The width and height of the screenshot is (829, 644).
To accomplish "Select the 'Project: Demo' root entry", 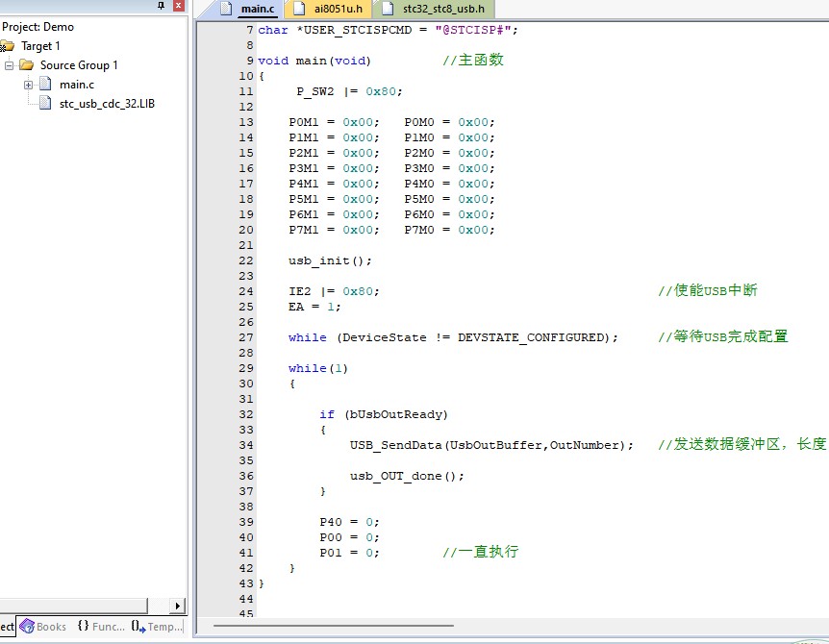I will tap(38, 27).
